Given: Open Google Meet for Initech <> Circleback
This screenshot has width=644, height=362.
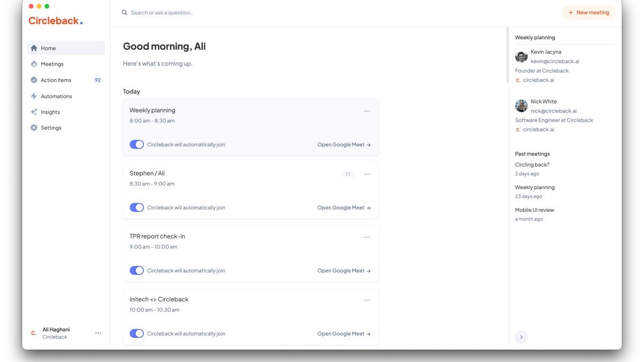Looking at the screenshot, I should pyautogui.click(x=344, y=334).
